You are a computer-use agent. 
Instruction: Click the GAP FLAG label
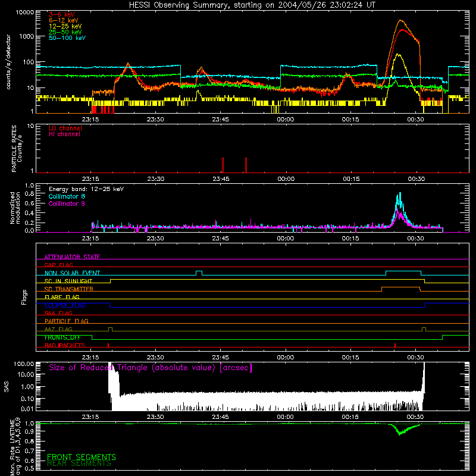(x=58, y=265)
